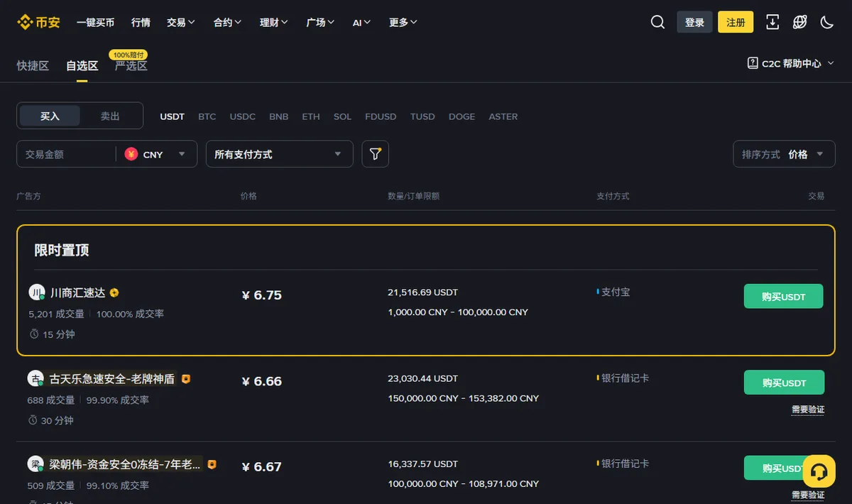852x504 pixels.
Task: Switch to 严选区 tab
Action: (131, 66)
